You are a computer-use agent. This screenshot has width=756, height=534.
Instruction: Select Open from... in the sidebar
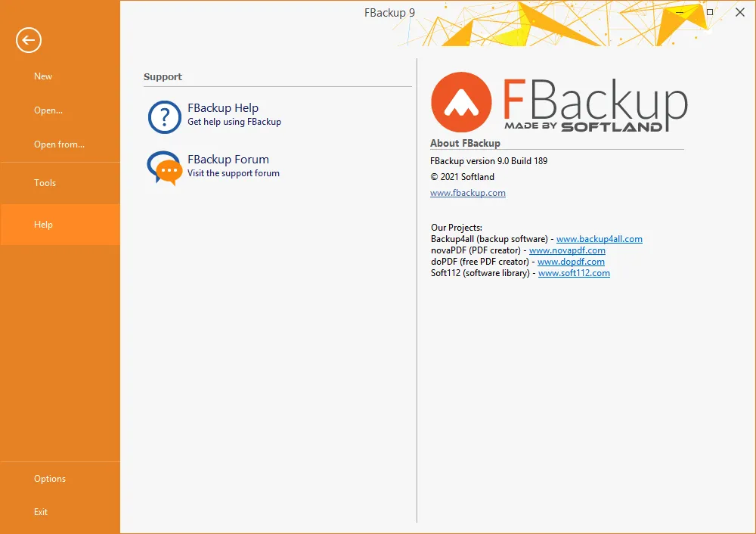click(58, 144)
